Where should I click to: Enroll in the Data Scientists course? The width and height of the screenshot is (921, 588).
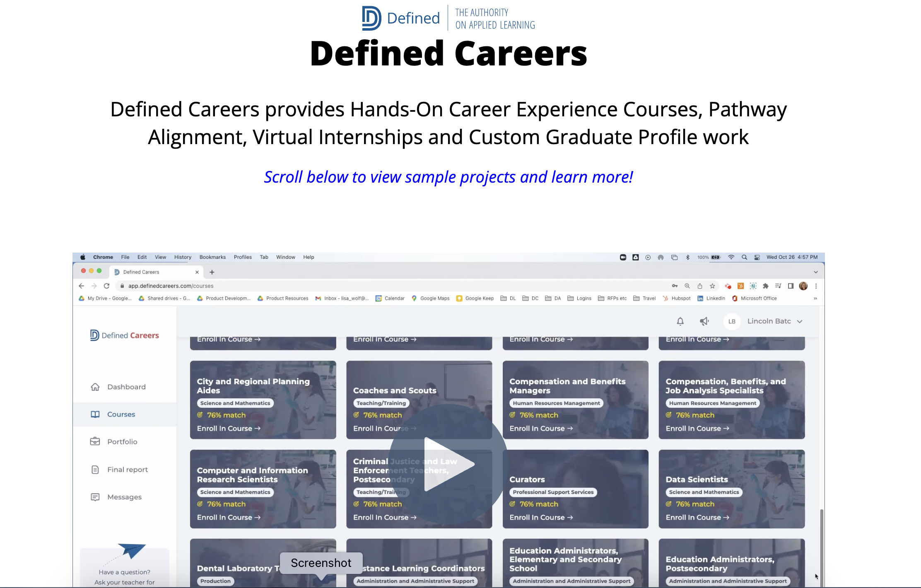[x=697, y=517]
